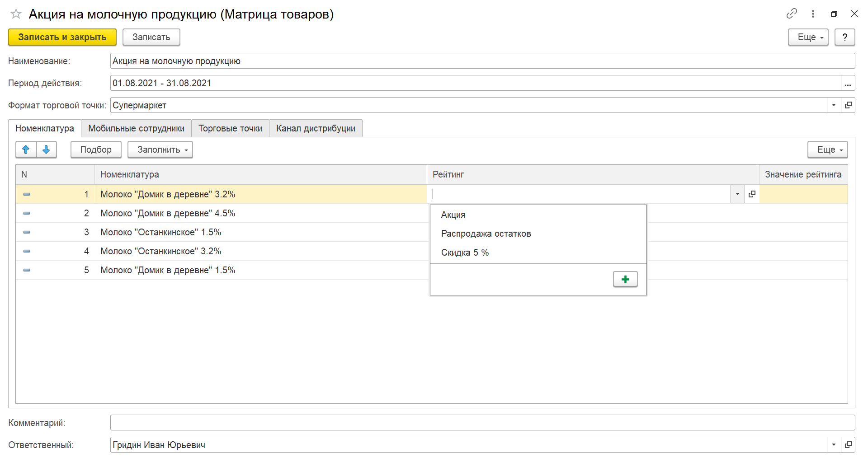Click the Формат торговой точки field

tap(469, 105)
